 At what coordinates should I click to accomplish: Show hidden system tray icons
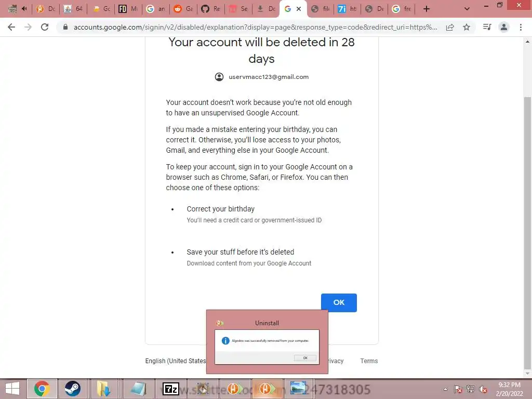tap(445, 389)
